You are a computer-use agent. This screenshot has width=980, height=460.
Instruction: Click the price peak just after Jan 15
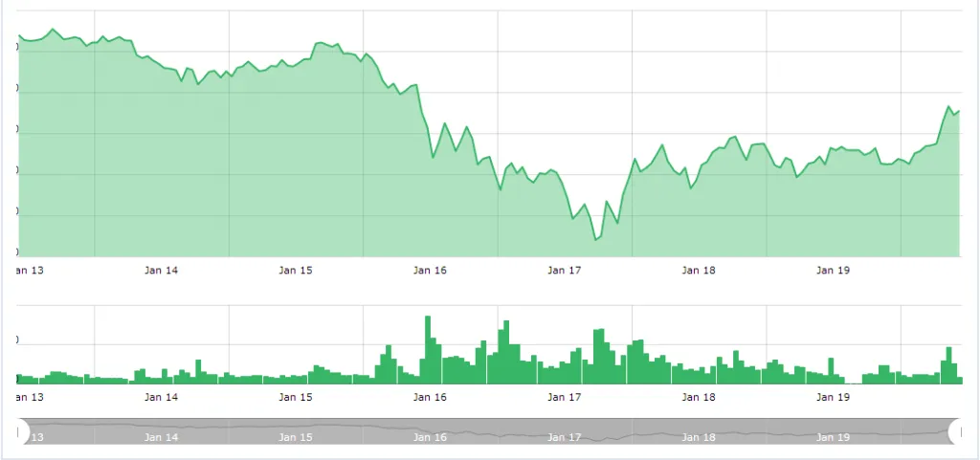(320, 43)
